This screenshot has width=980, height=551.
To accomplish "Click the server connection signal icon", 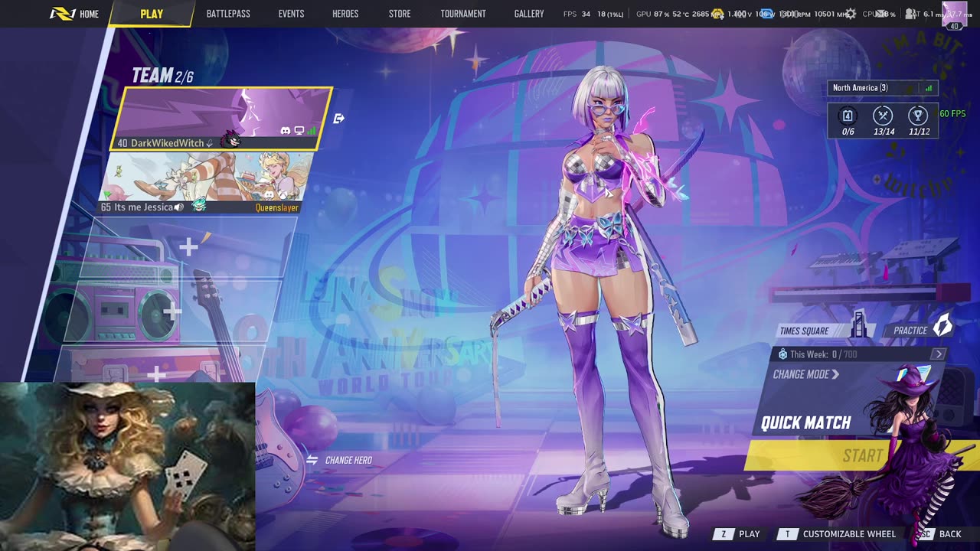I will pyautogui.click(x=929, y=88).
